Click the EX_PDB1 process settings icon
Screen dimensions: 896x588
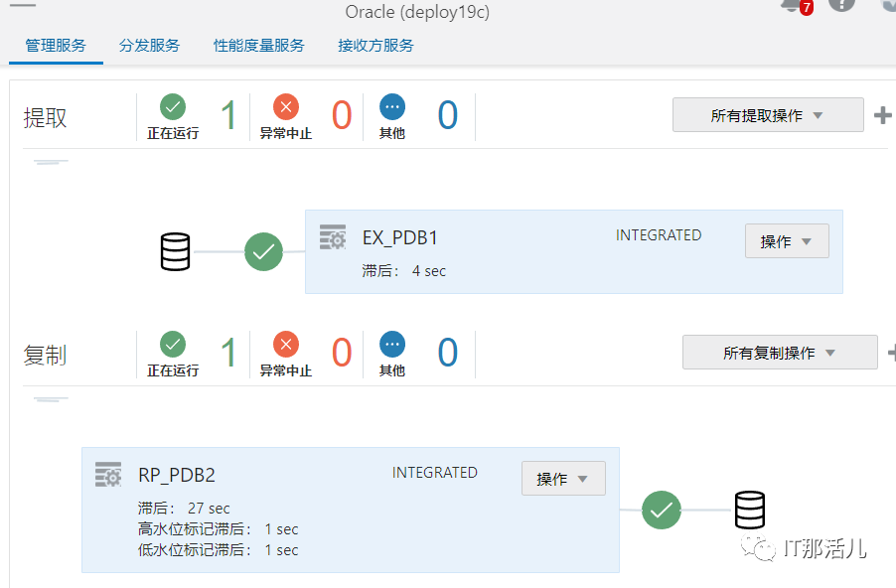point(333,237)
